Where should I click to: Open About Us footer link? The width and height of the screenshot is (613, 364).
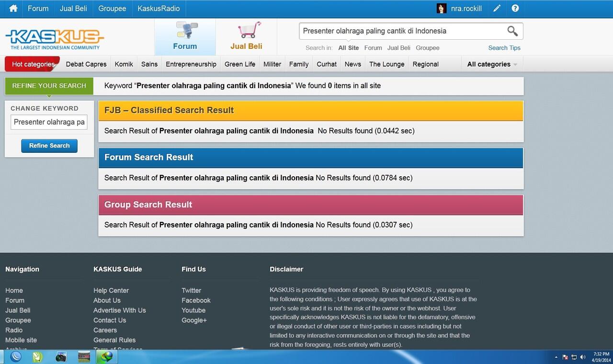coord(107,300)
